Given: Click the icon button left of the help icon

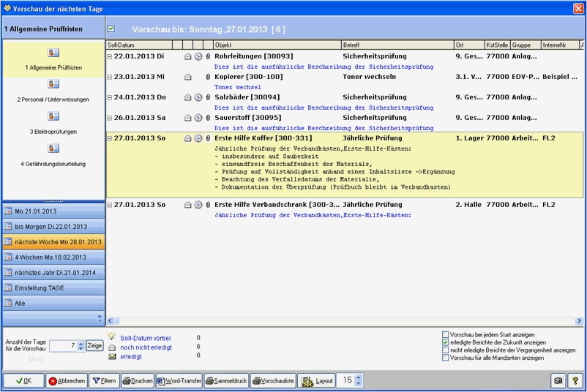Looking at the screenshot, I should (558, 380).
